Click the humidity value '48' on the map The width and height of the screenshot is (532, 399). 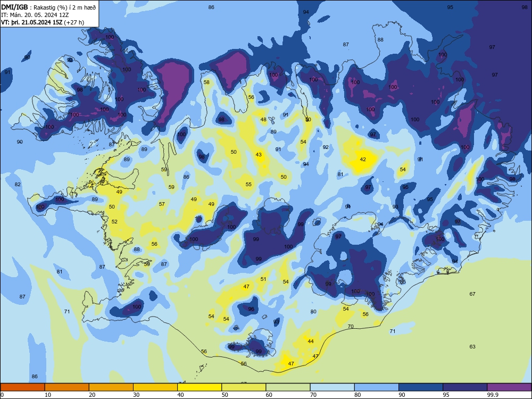point(263,119)
